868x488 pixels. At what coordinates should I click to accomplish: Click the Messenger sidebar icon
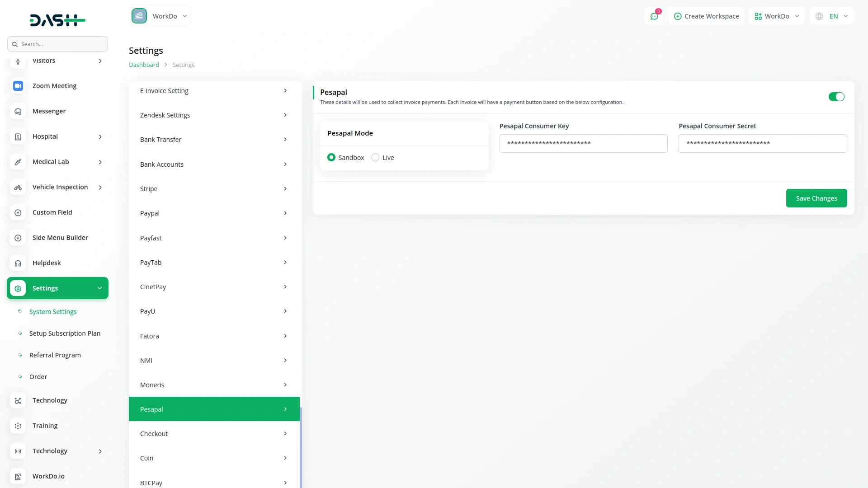(x=18, y=111)
